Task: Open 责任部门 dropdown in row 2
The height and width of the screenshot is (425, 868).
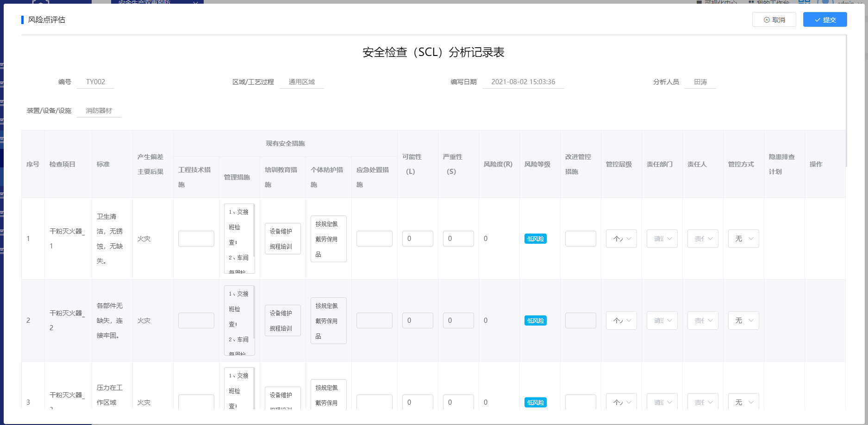Action: pyautogui.click(x=662, y=320)
